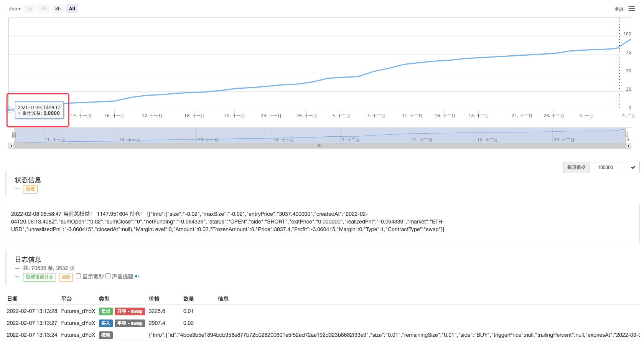Click the 平台 column header
Image resolution: width=644 pixels, height=341 pixels.
[67, 299]
